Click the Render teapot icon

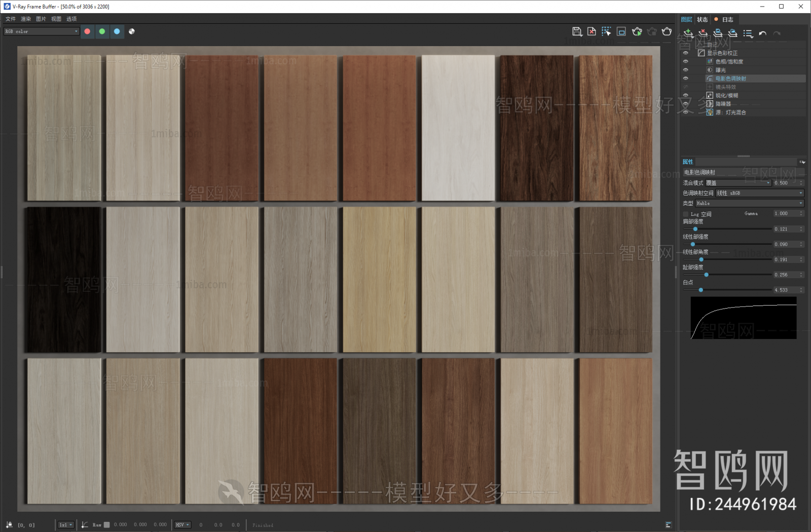click(667, 31)
